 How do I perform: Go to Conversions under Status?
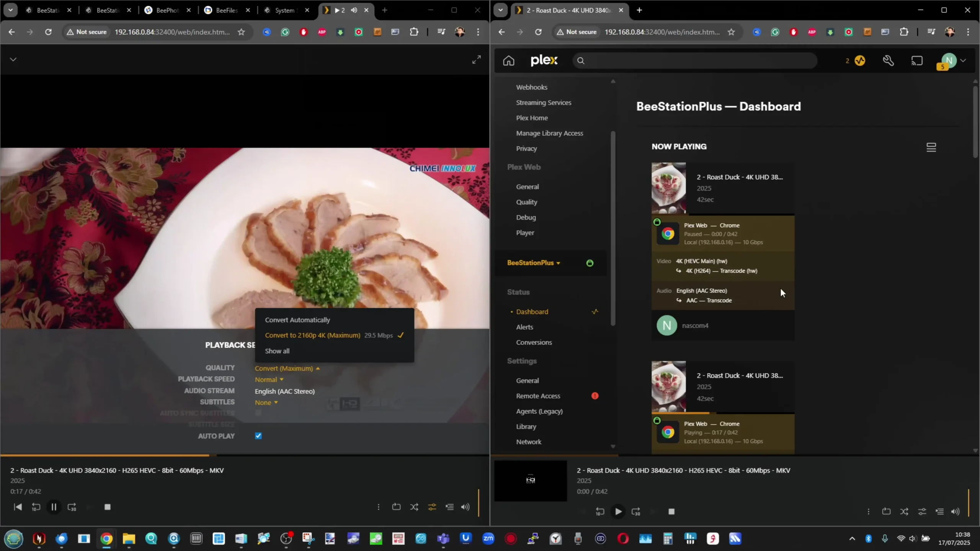534,342
